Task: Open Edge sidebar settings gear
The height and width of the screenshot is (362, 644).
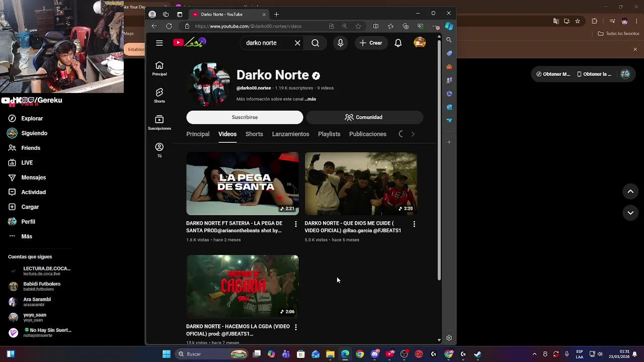Action: point(449,338)
